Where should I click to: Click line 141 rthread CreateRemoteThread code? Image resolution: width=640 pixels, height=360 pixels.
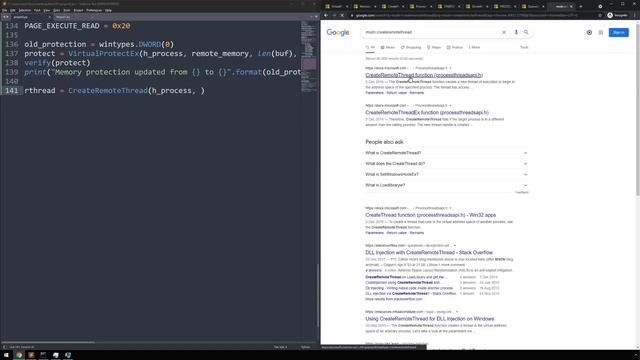coord(114,91)
